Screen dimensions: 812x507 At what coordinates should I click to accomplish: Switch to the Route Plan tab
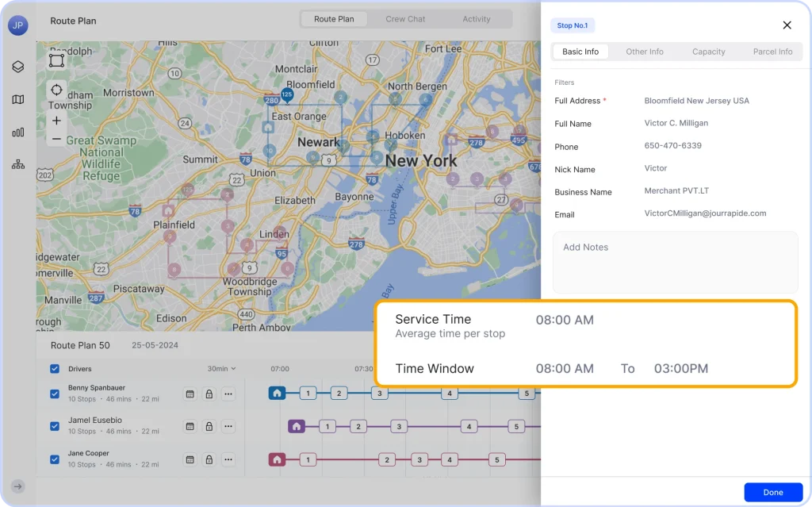pyautogui.click(x=334, y=19)
